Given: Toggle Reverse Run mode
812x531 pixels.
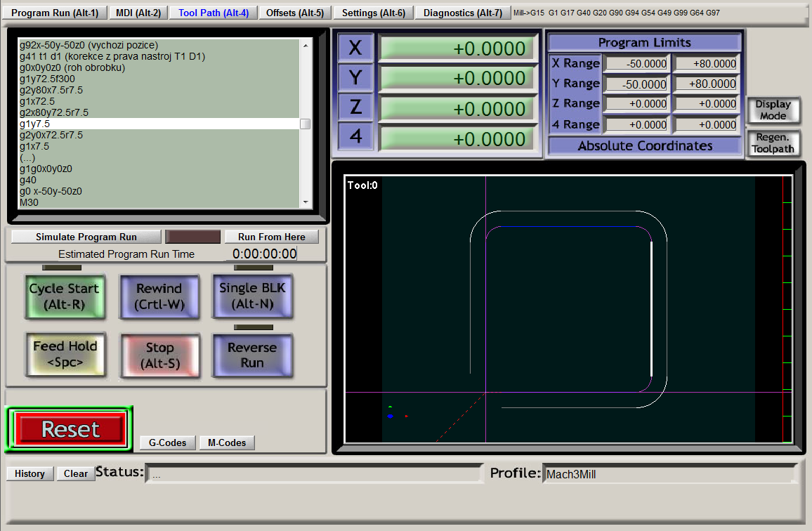Looking at the screenshot, I should (252, 355).
